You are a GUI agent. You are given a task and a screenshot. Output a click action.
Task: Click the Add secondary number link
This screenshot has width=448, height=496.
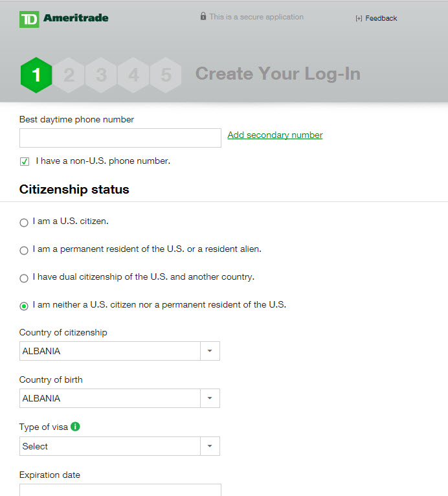pos(274,135)
